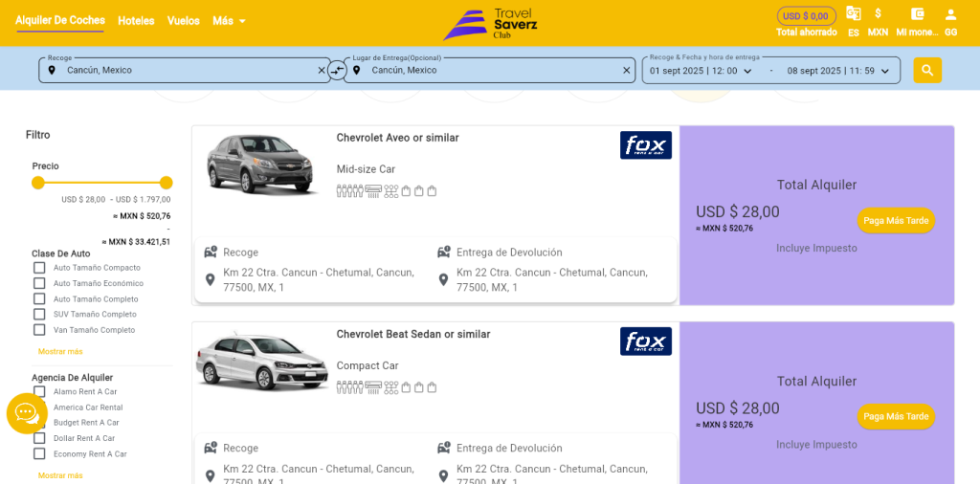Check Auto Tamaño Económico filter
Image resolution: width=980 pixels, height=484 pixels.
click(39, 283)
